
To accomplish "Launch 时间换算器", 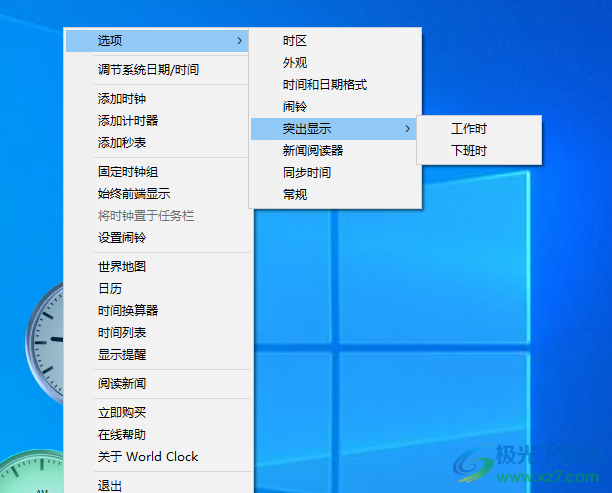I will click(158, 310).
